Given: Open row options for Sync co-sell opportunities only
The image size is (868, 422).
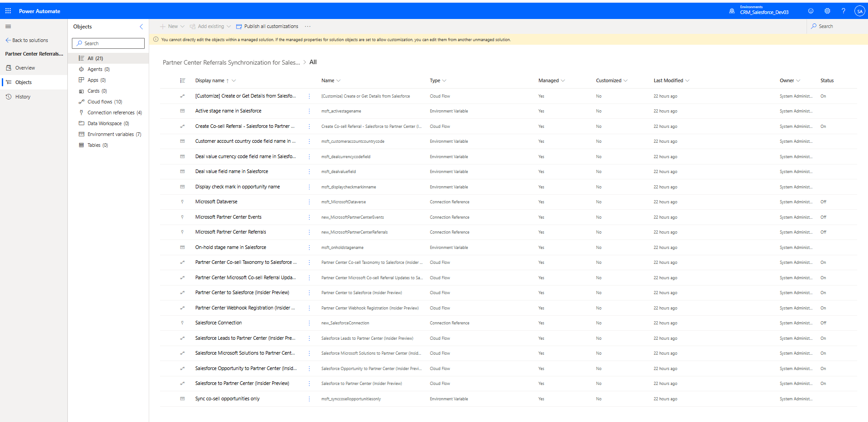Looking at the screenshot, I should point(309,399).
